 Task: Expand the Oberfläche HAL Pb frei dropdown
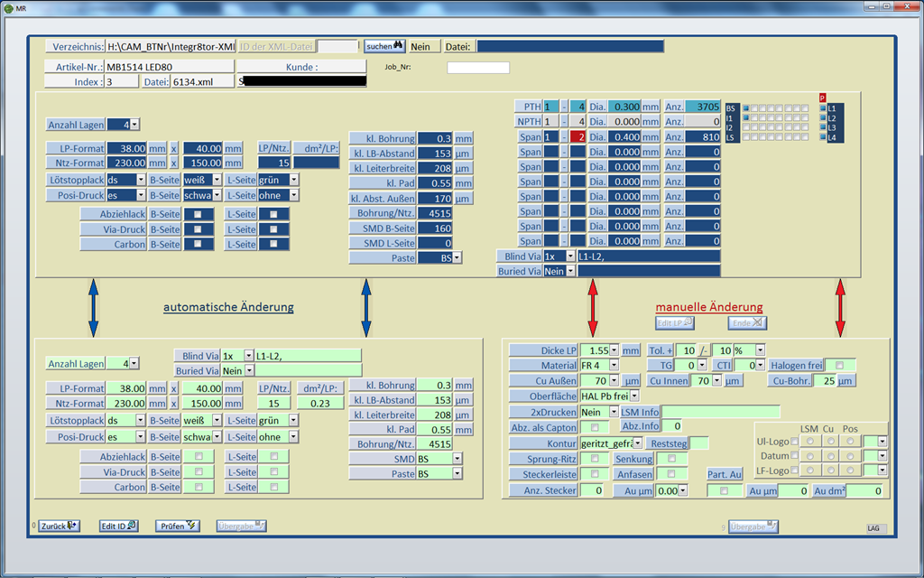coord(634,396)
